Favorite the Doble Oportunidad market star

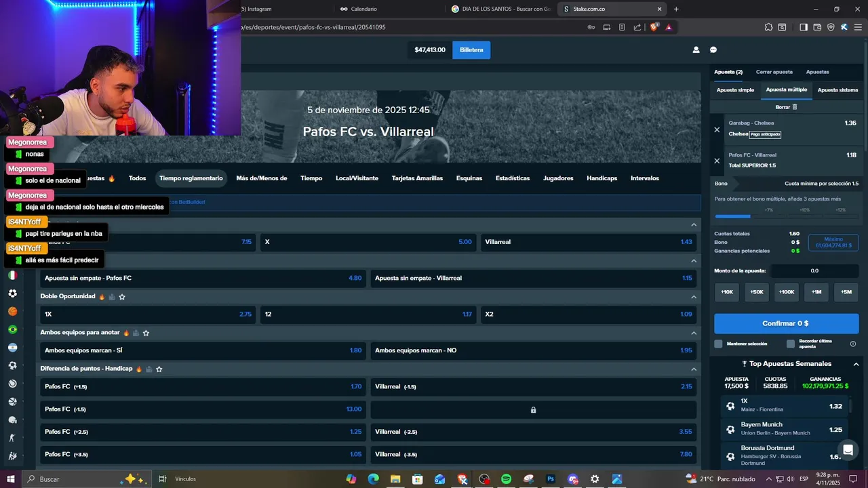(122, 297)
